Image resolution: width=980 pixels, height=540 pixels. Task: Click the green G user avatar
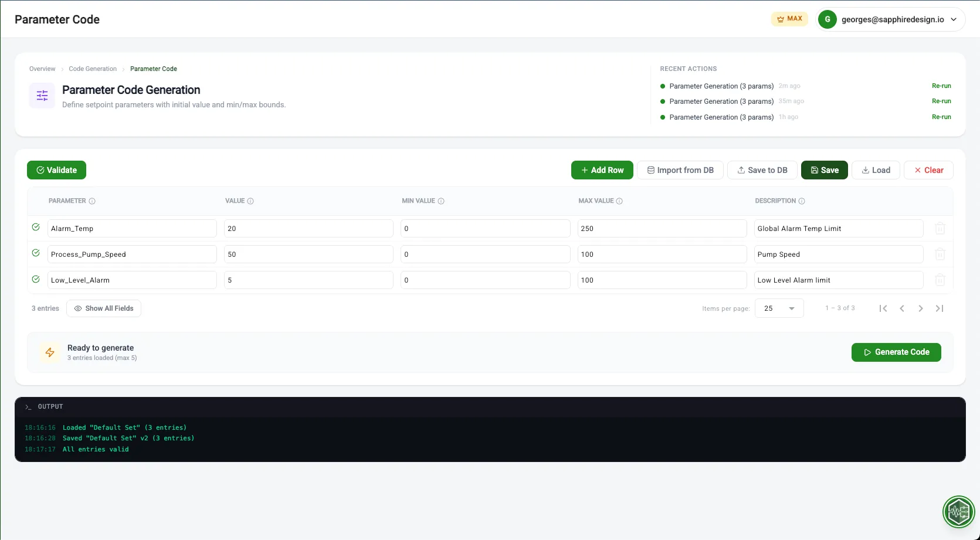[828, 19]
